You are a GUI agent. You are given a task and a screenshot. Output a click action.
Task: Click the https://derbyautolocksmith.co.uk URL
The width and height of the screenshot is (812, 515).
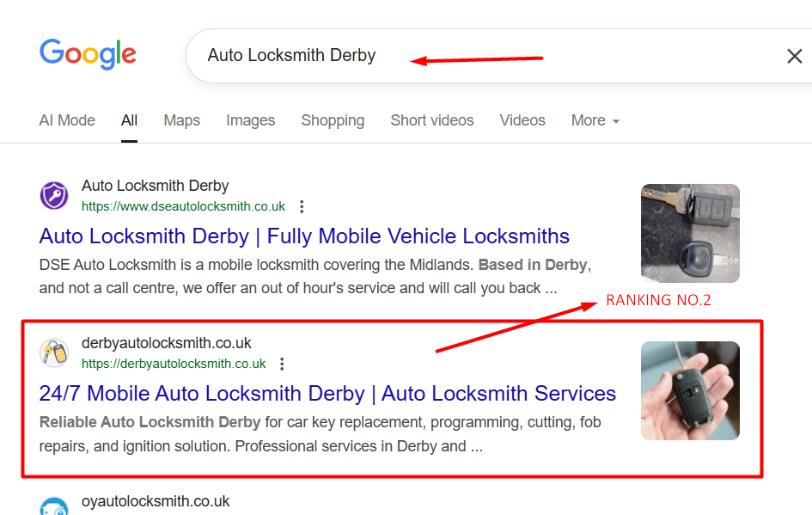click(174, 364)
